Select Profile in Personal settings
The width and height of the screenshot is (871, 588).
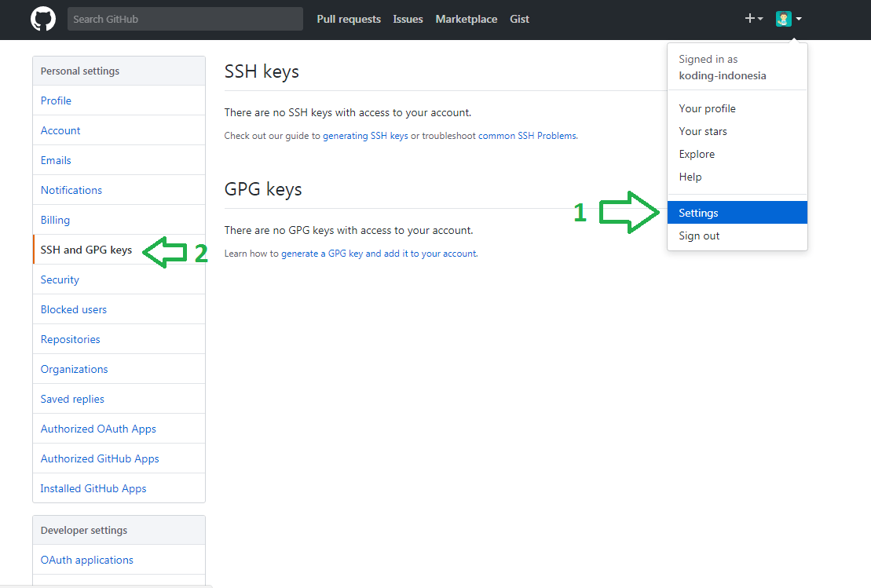click(119, 100)
